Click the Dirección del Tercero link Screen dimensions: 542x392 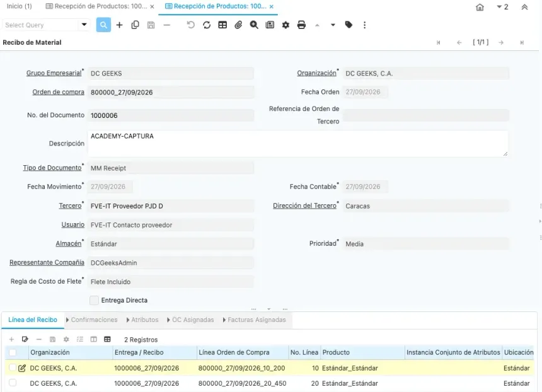tap(304, 205)
